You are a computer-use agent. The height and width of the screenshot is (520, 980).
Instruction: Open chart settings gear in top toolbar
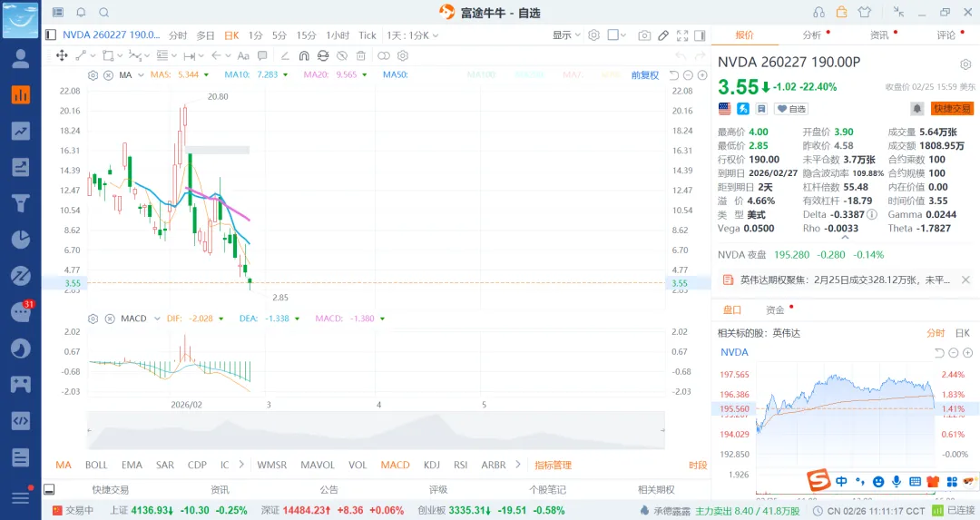[x=593, y=35]
